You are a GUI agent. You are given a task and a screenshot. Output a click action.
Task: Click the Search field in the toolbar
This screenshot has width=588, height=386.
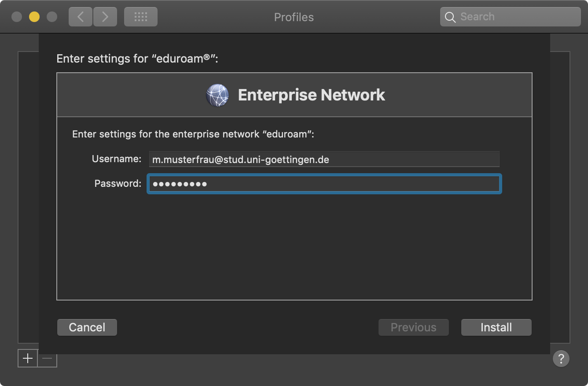click(511, 17)
